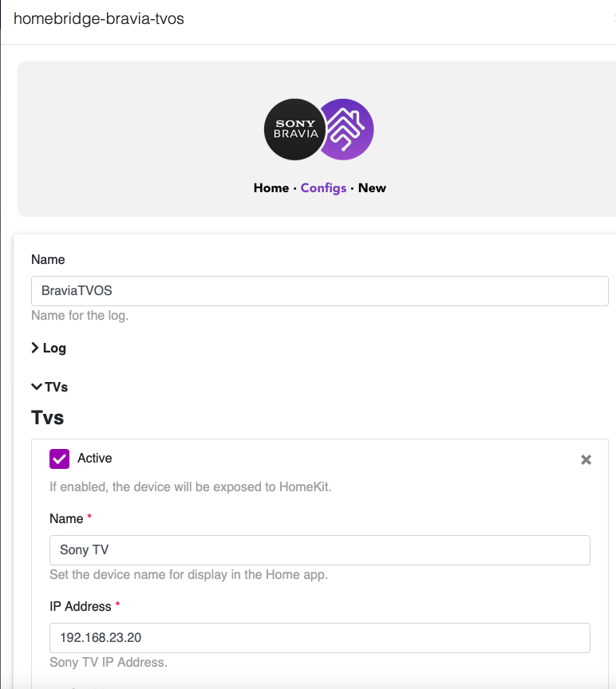Click the "Sony TV IP Address." helper text

point(109,662)
